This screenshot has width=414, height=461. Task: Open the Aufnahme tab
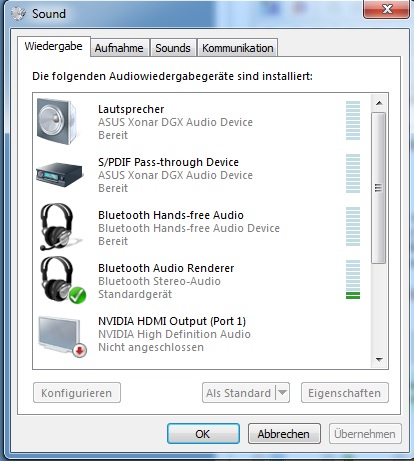pos(119,48)
